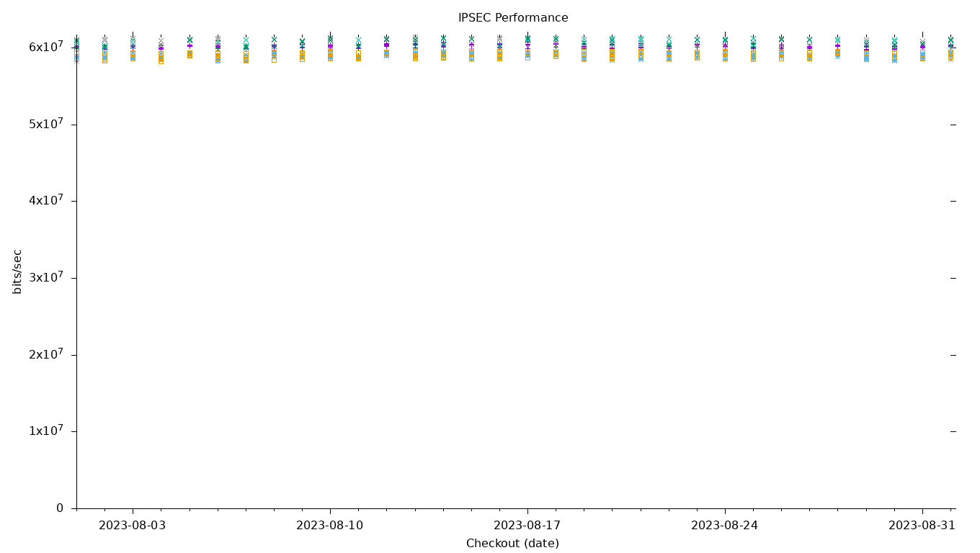Click data point cluster above 2023-08-03
This screenshot has width=980, height=553.
(x=133, y=48)
